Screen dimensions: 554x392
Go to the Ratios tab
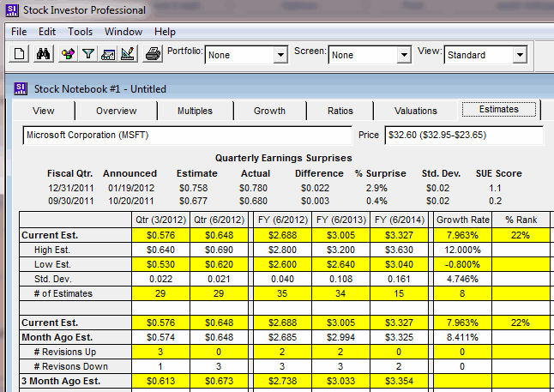pos(340,111)
